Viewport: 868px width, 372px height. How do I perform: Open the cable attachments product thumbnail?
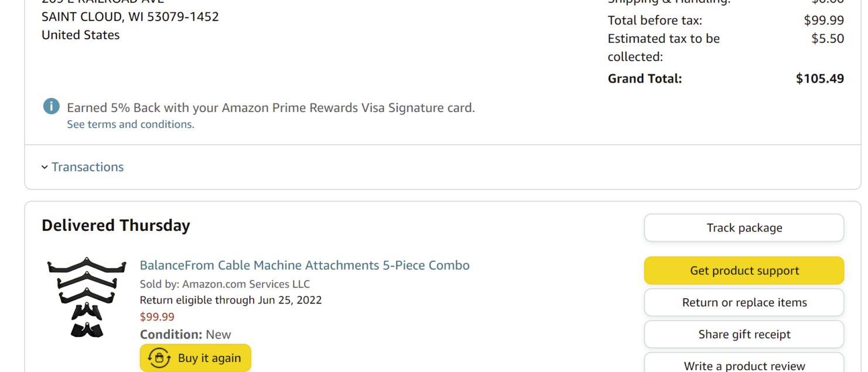[87, 297]
